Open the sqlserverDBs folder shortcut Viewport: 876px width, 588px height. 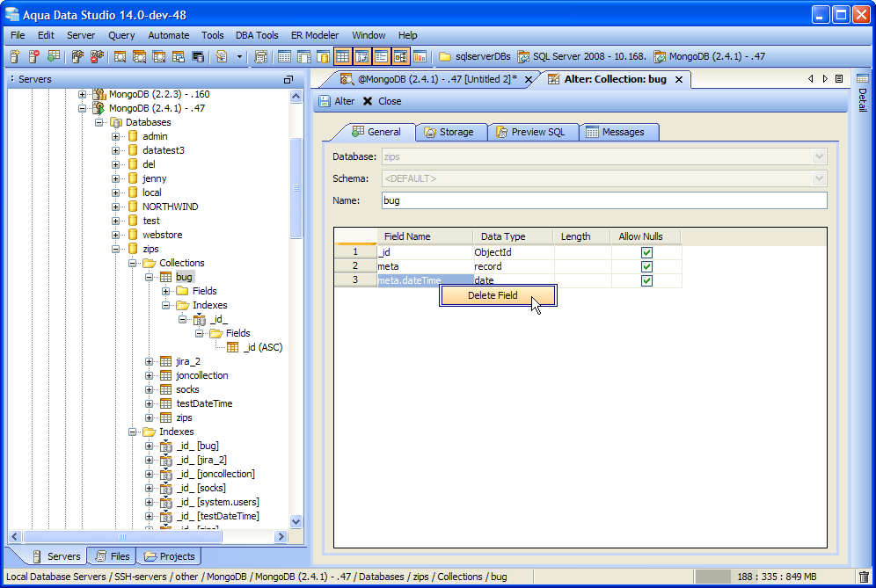click(475, 56)
